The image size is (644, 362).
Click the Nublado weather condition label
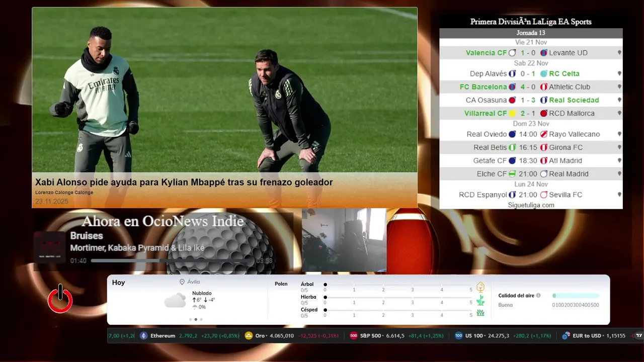202,293
